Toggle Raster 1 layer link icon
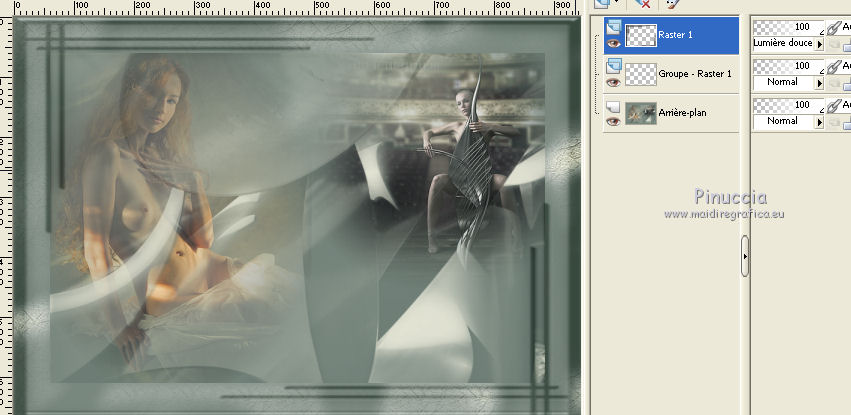This screenshot has height=415, width=851. (834, 27)
